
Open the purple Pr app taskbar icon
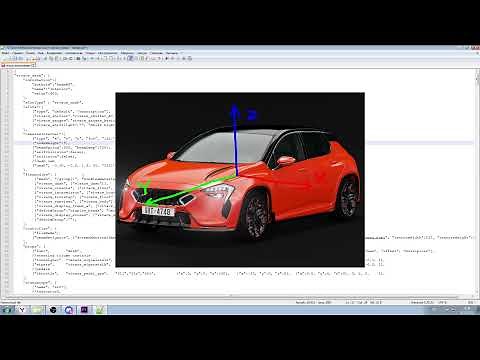(84, 310)
